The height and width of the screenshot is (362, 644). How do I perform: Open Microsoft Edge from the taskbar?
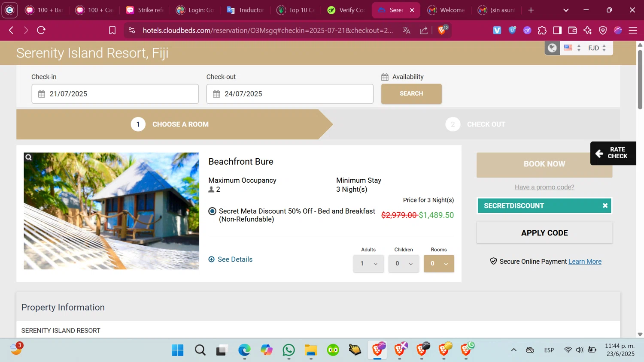pos(244,350)
